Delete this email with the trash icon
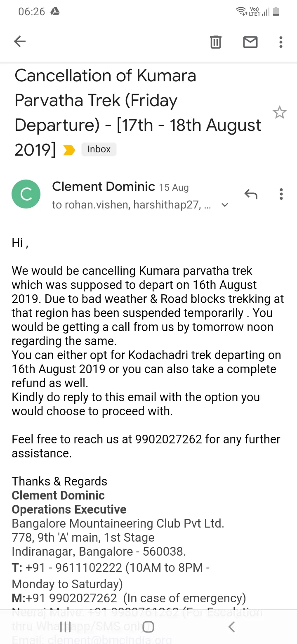Viewport: 297px width, 644px height. (216, 42)
